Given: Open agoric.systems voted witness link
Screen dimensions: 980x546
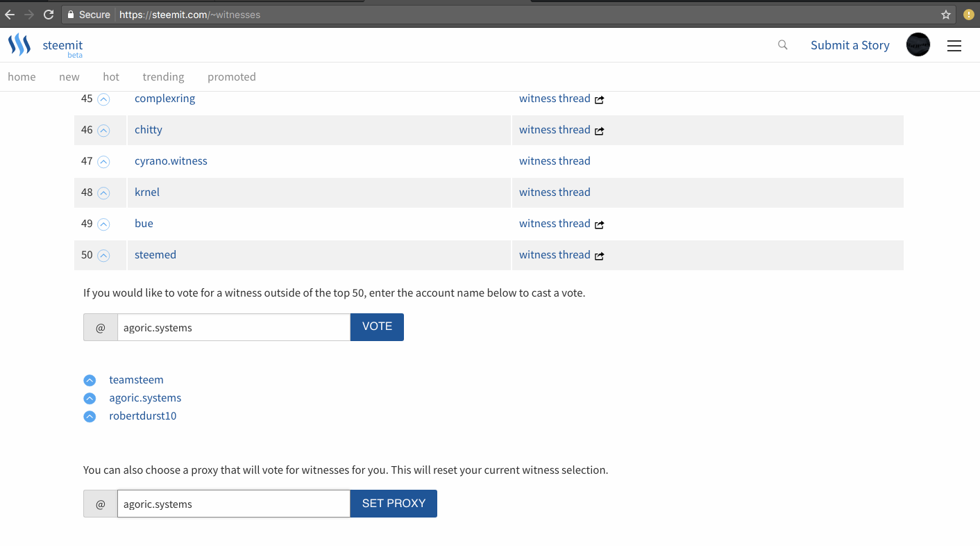Looking at the screenshot, I should (x=145, y=397).
